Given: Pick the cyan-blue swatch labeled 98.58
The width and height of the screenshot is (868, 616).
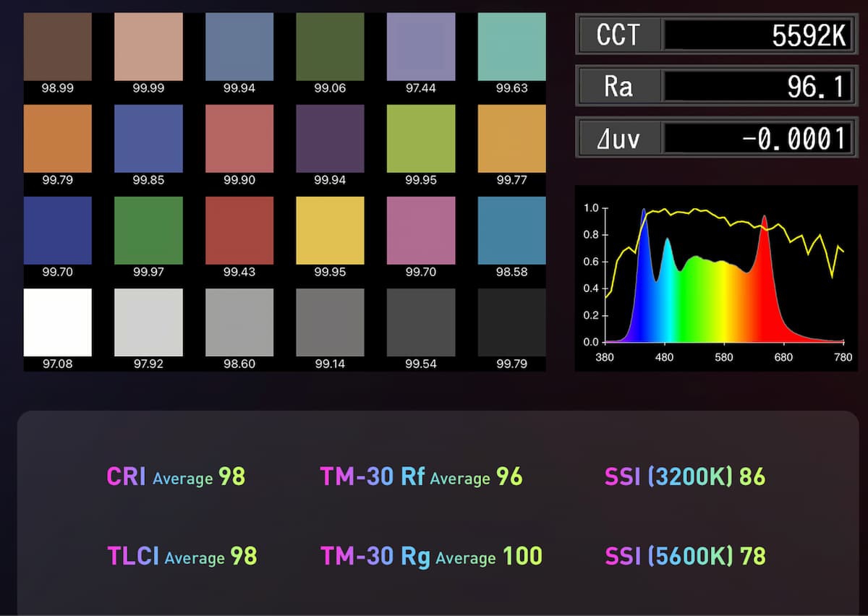Looking at the screenshot, I should [511, 231].
